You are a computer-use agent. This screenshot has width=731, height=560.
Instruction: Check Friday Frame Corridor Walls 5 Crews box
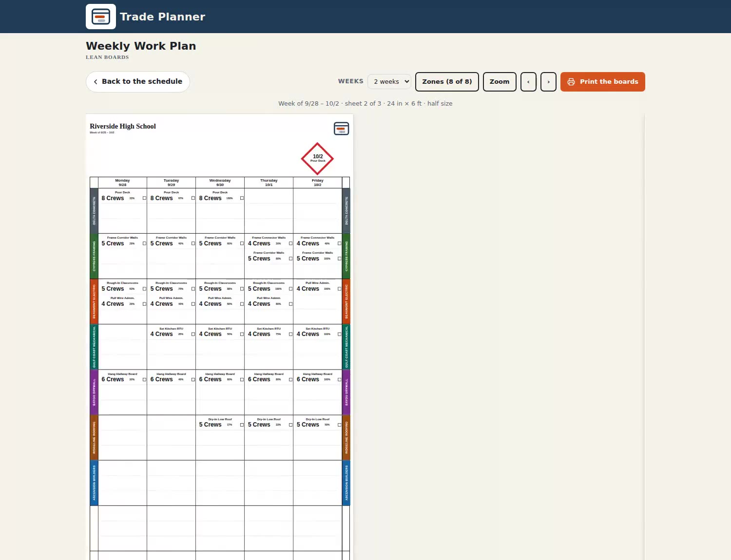339,259
